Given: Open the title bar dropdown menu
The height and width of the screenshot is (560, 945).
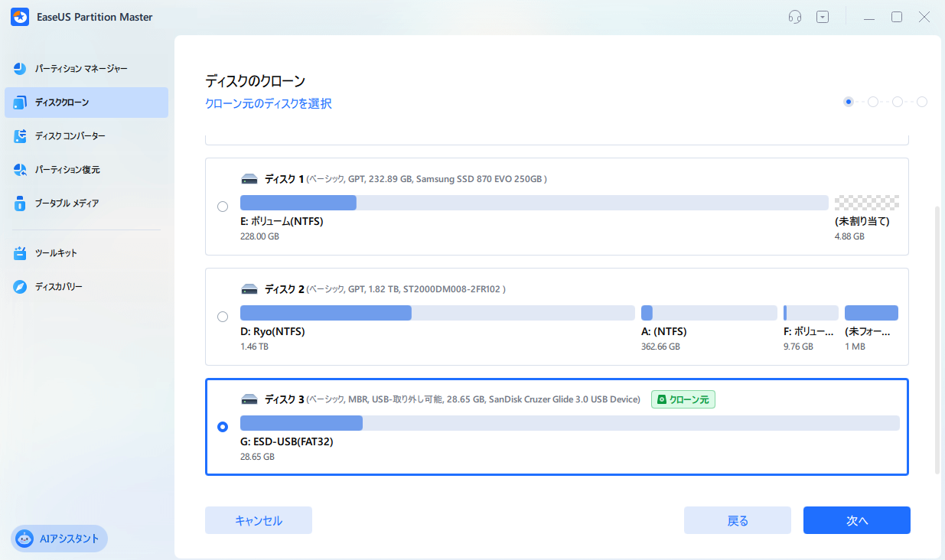Looking at the screenshot, I should pos(822,16).
